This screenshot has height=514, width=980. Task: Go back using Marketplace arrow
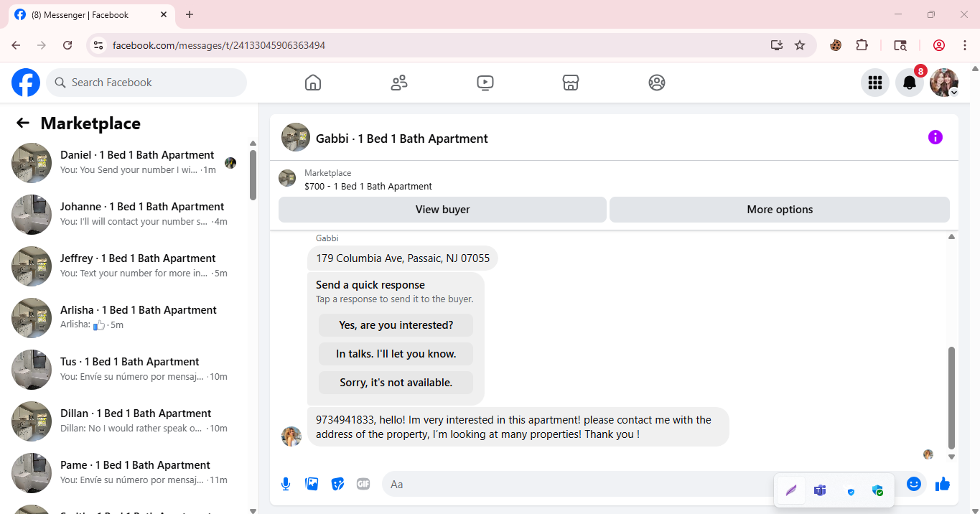23,123
